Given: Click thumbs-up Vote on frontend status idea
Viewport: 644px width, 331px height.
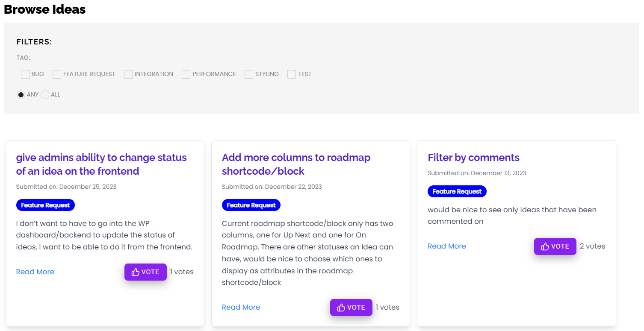Looking at the screenshot, I should (x=145, y=272).
